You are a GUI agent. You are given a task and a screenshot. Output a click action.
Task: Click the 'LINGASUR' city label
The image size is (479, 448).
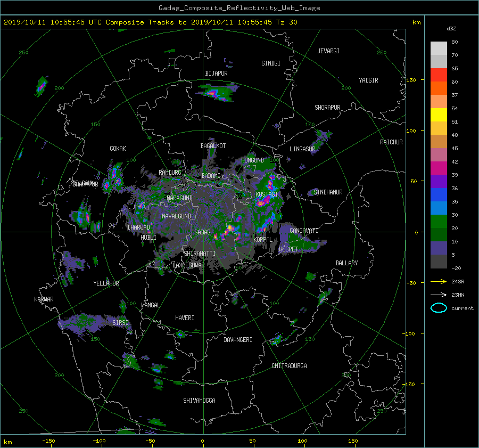(x=302, y=149)
